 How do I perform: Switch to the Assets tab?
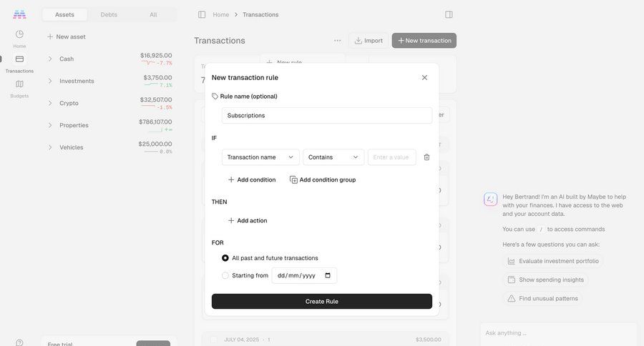point(64,14)
